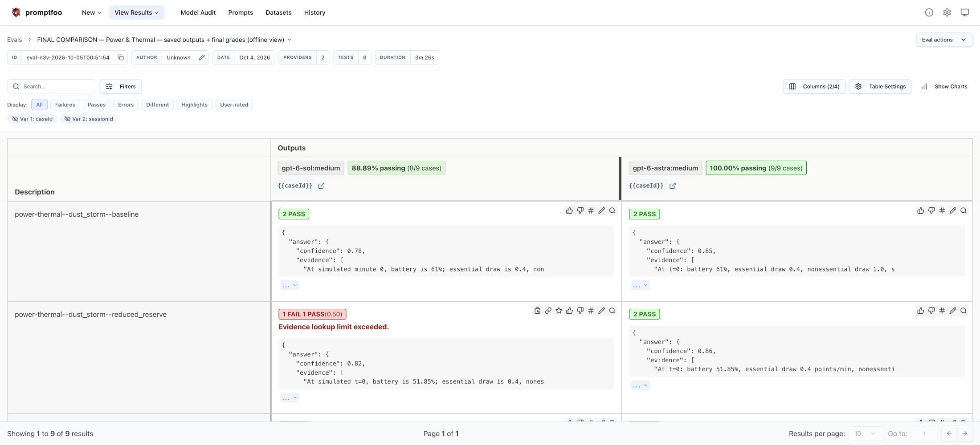Show only Failures
The width and height of the screenshot is (980, 445).
pos(65,105)
